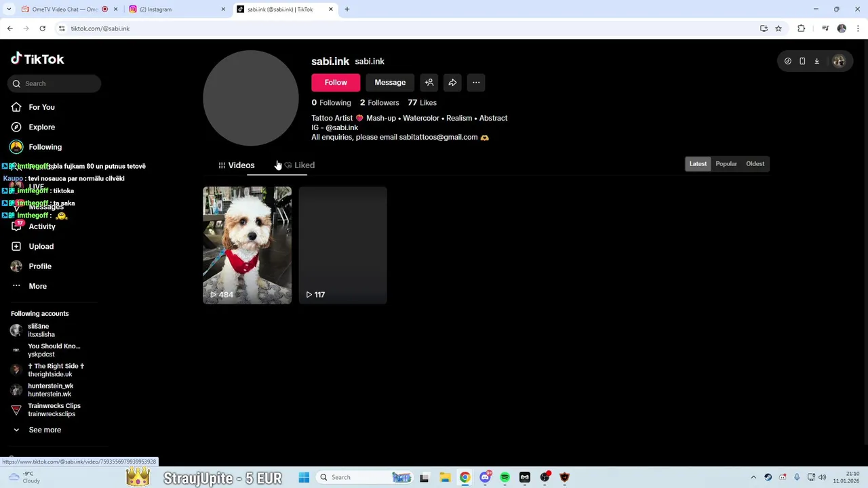Click the sabi.ink profile picture
This screenshot has width=868, height=488.
tap(251, 98)
